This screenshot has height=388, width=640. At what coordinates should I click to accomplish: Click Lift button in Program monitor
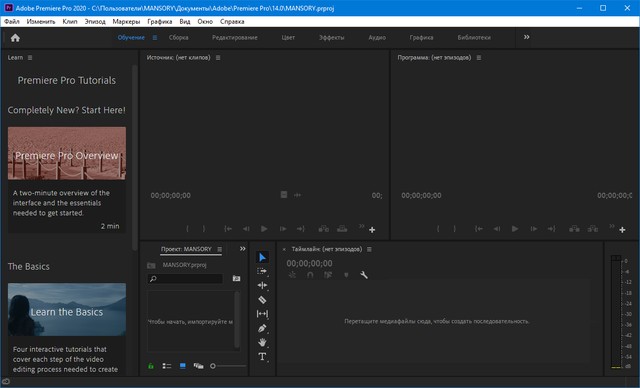coord(574,229)
